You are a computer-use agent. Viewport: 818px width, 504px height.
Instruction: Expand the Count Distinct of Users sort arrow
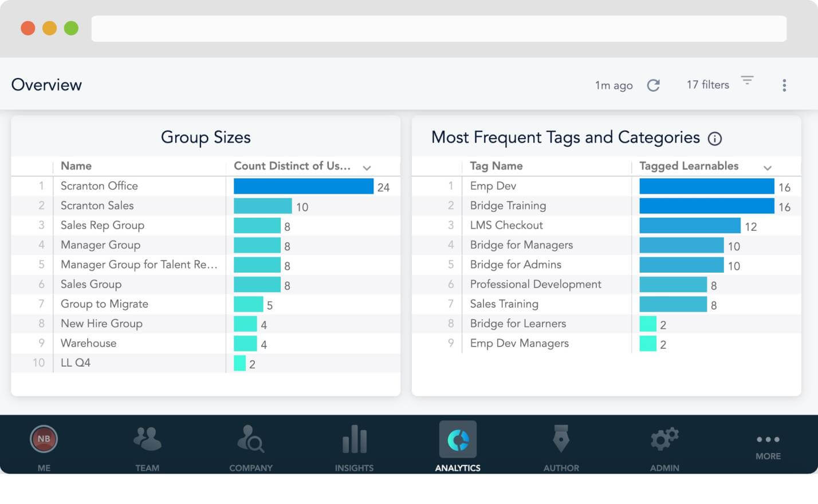(x=367, y=167)
